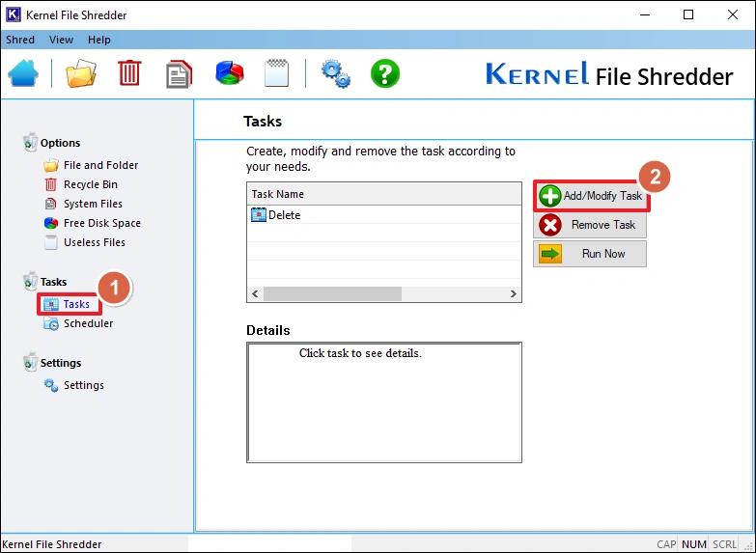Open the File and Folder toolbar icon

[81, 74]
